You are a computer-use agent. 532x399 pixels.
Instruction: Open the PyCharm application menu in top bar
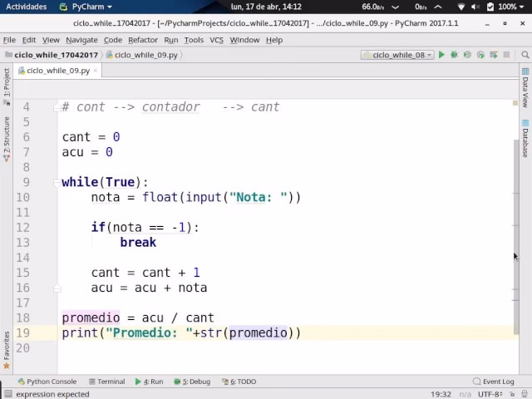pyautogui.click(x=86, y=7)
